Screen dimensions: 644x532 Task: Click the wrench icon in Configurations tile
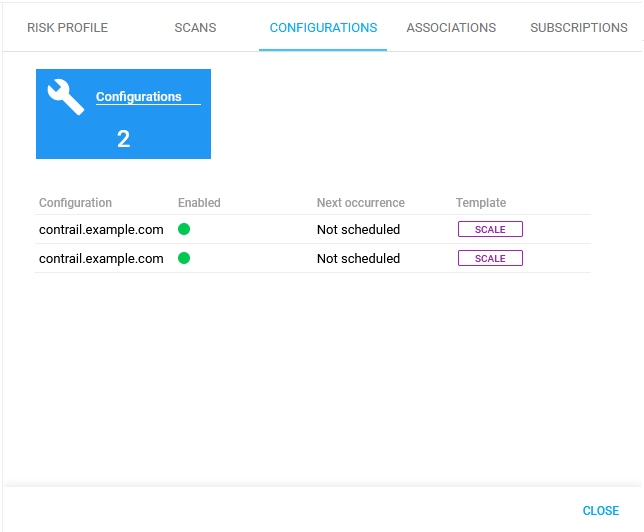[x=66, y=97]
